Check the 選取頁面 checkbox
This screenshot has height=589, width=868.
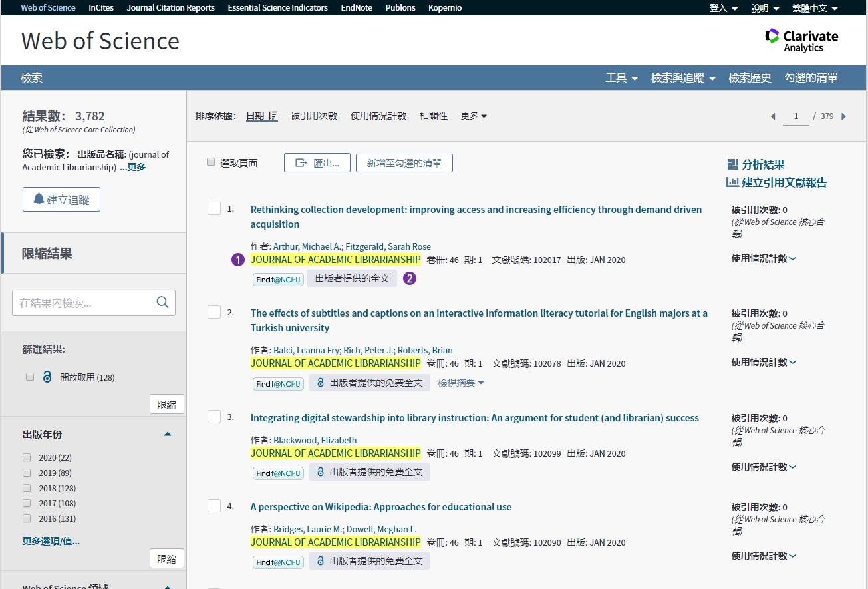[211, 162]
